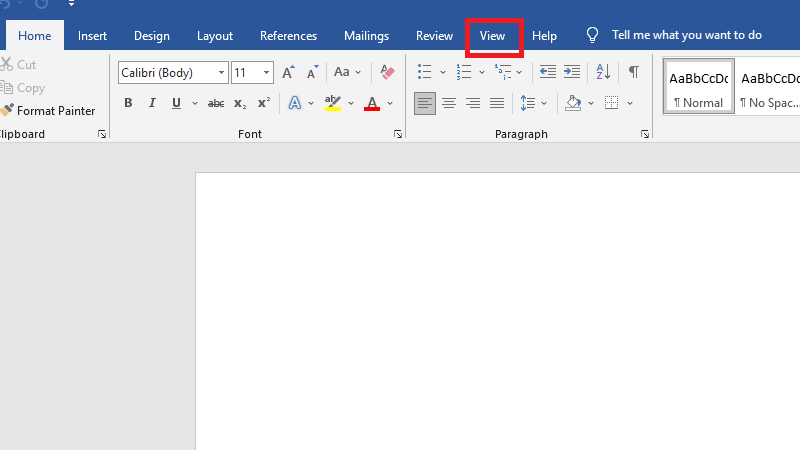
Task: Click the Sort A-Z icon
Action: point(603,72)
